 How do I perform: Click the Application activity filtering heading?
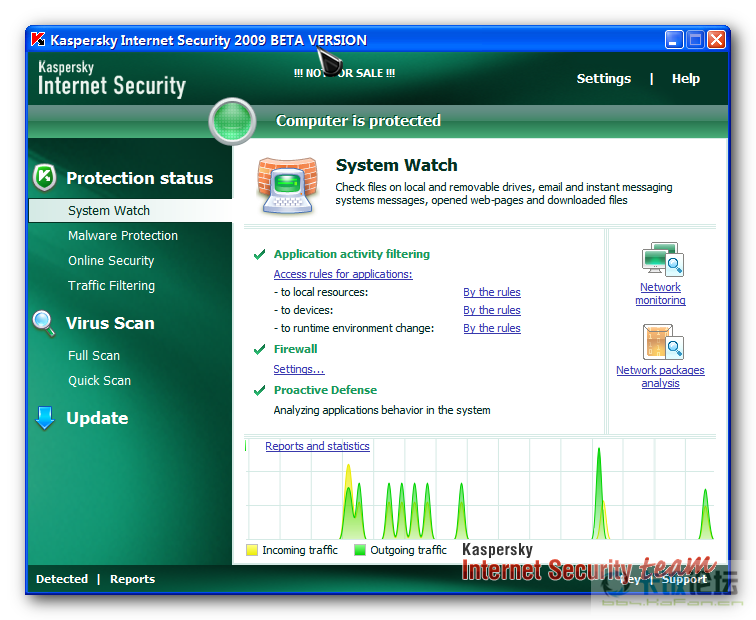[351, 254]
